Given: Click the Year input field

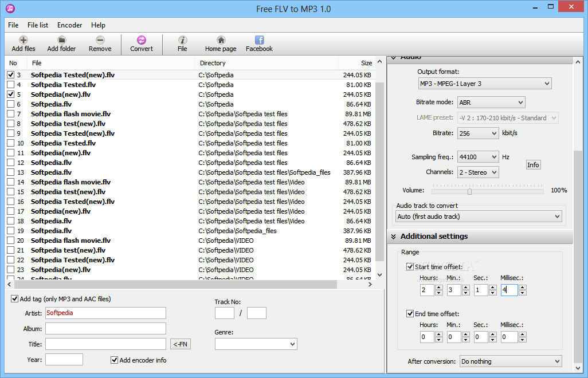Looking at the screenshot, I should click(x=64, y=360).
